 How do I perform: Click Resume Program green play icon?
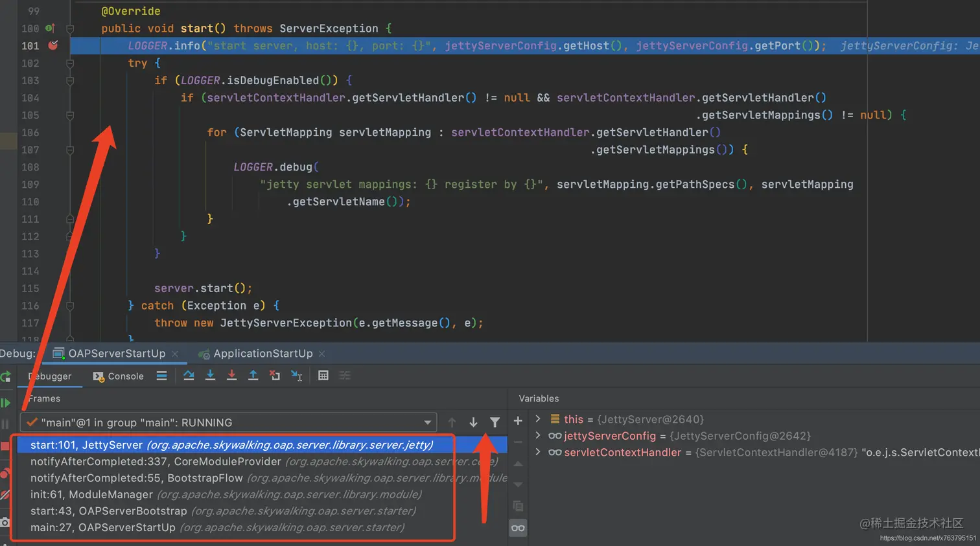tap(5, 403)
